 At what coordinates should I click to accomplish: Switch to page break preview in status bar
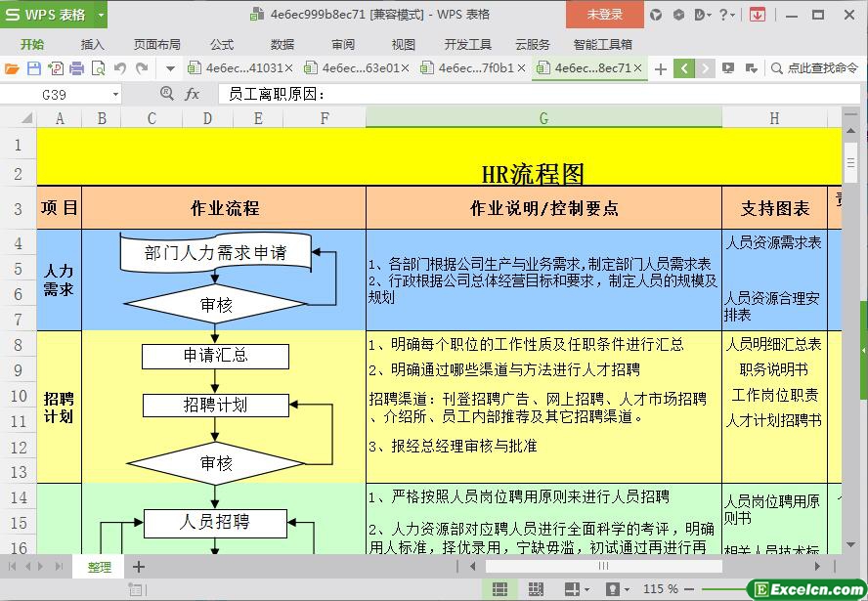[x=536, y=589]
